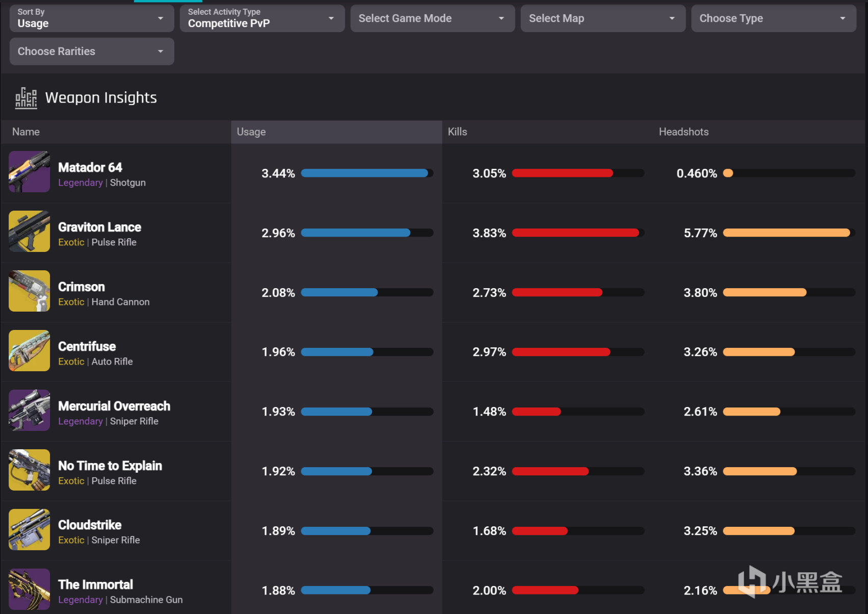
Task: Open the Matador 64 weapon link
Action: [x=90, y=167]
